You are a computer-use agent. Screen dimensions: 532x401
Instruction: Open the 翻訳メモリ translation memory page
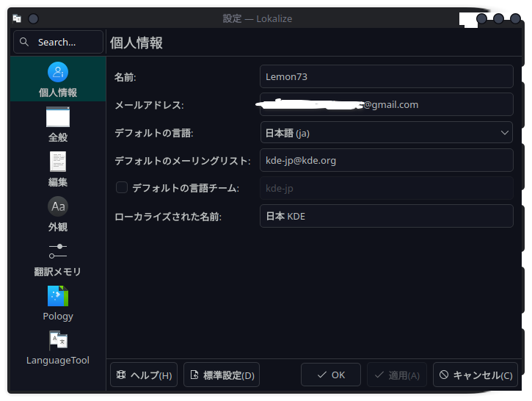point(58,259)
